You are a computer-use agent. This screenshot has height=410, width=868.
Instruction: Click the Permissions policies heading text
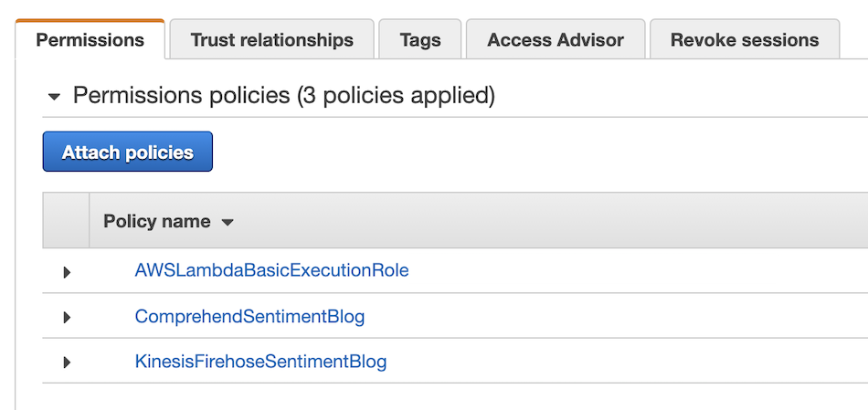pyautogui.click(x=283, y=95)
